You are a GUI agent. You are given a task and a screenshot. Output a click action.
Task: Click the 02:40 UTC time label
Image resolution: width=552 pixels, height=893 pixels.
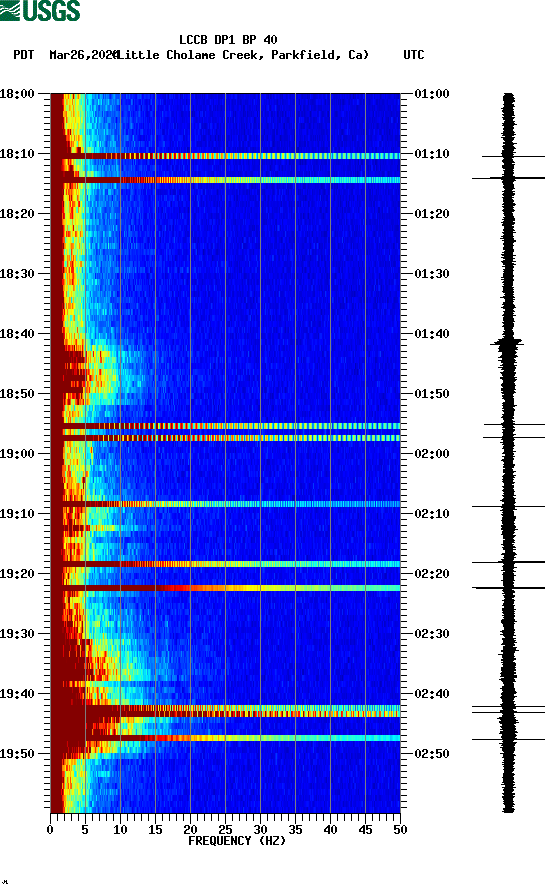point(432,694)
